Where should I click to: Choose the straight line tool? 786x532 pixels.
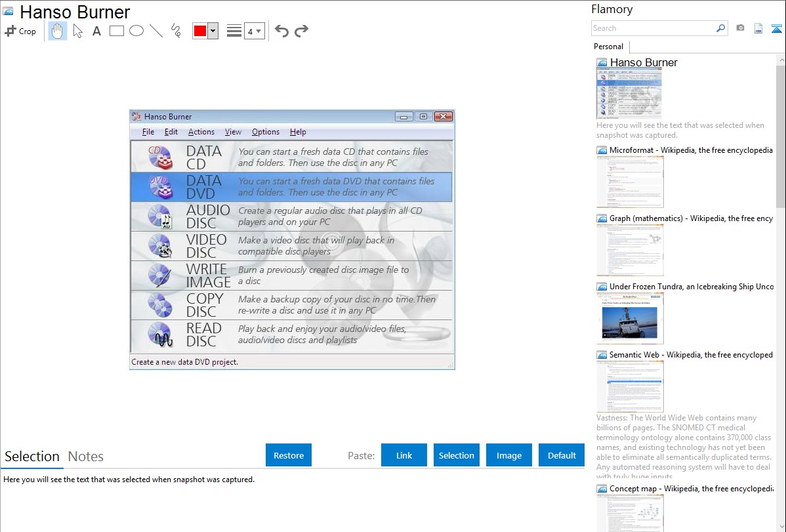[156, 31]
